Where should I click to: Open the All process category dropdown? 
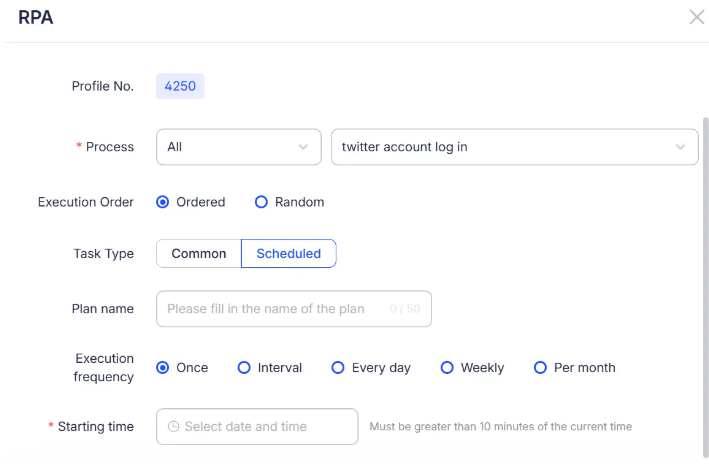tap(239, 147)
